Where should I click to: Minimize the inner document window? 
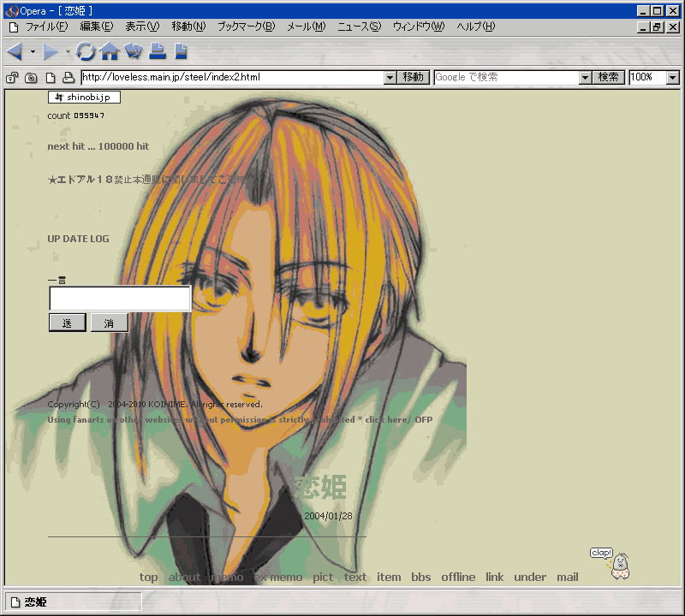(643, 27)
